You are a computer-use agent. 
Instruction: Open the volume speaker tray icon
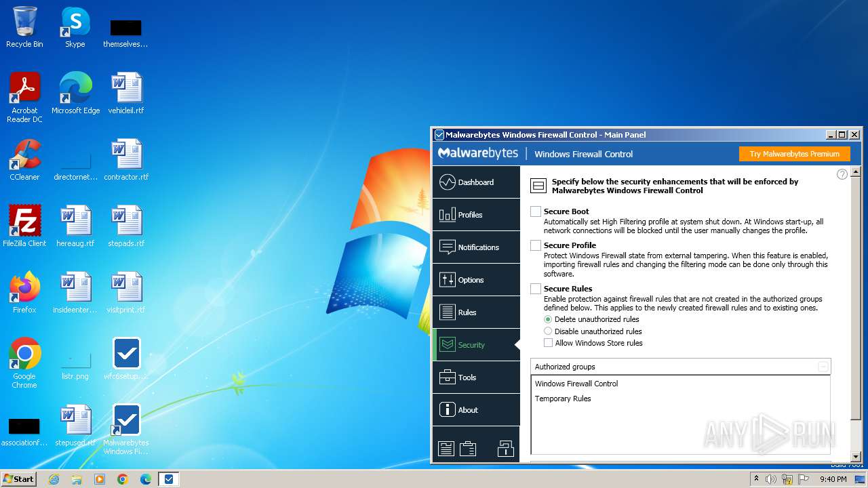[x=771, y=479]
